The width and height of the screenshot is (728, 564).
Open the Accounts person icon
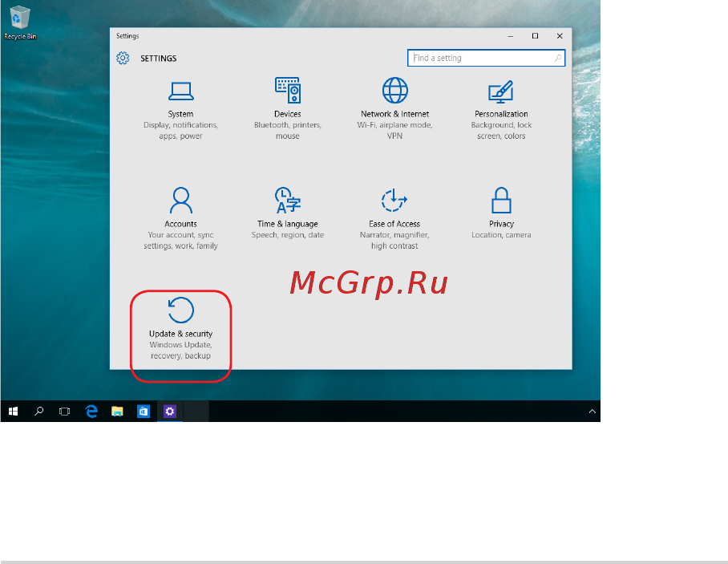(x=180, y=201)
